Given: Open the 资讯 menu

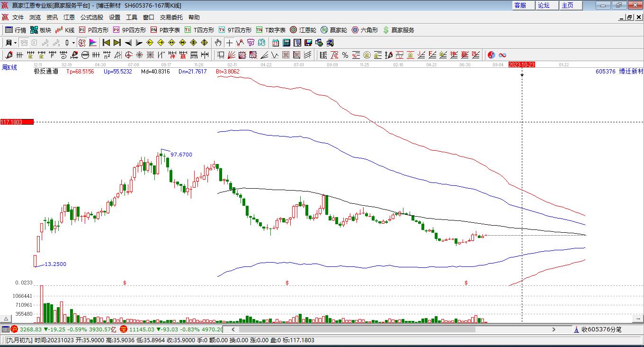Looking at the screenshot, I should tap(52, 17).
